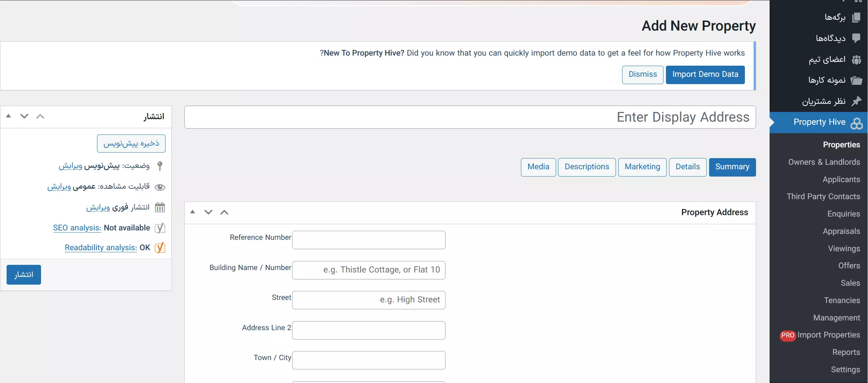Move the Property Address box down
This screenshot has width=868, height=383.
[208, 212]
